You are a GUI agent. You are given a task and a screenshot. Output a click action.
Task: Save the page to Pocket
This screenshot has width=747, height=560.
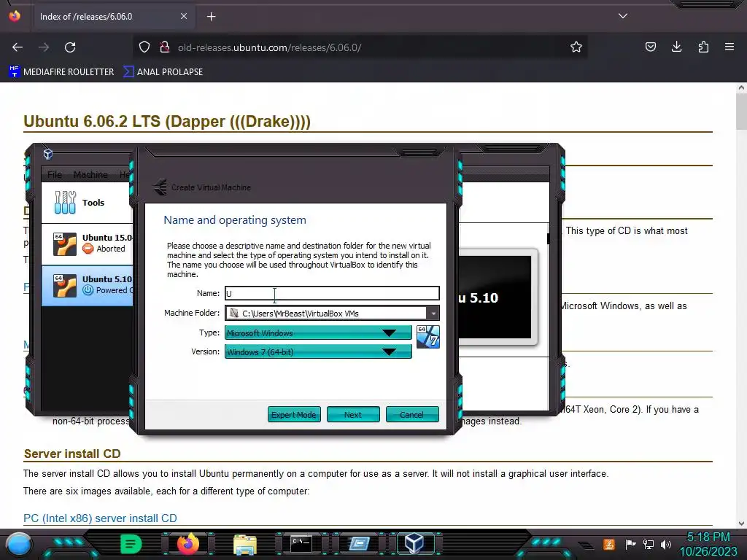pyautogui.click(x=650, y=47)
